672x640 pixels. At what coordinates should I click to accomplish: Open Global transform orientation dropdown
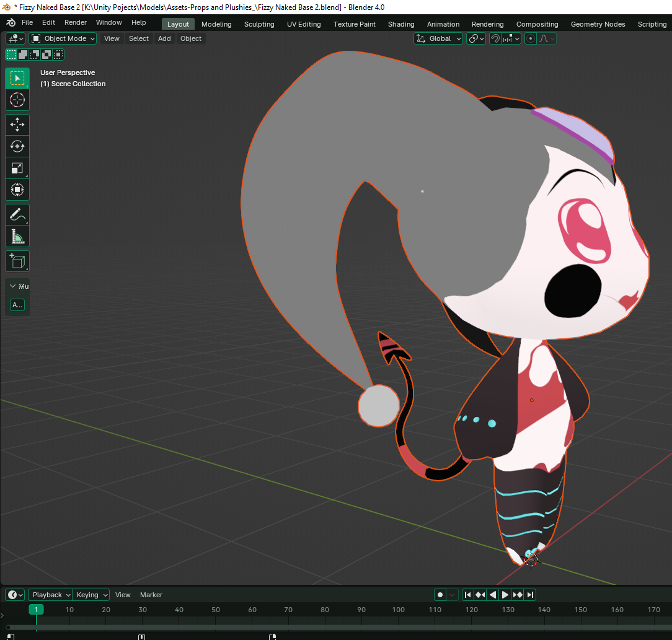[439, 38]
